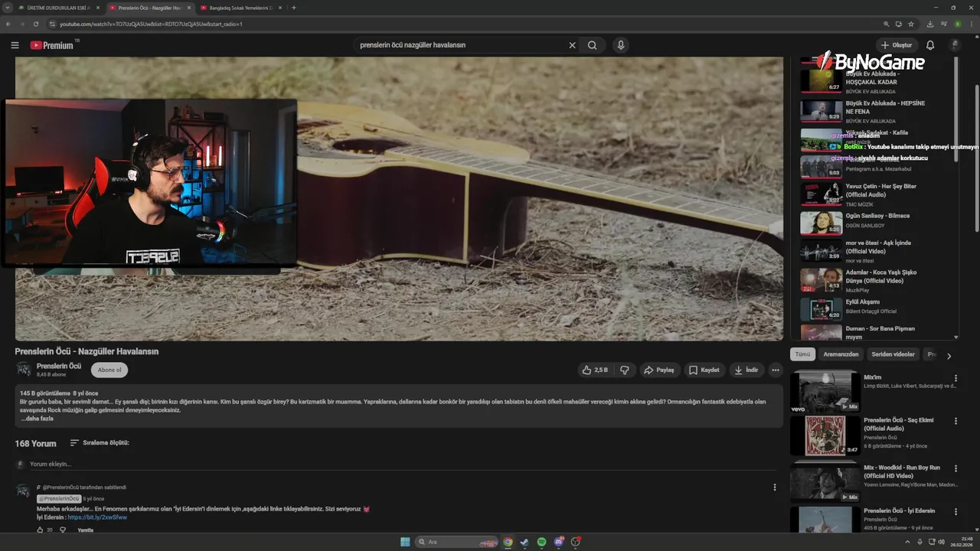Switch to Bangladeş Sokak Yemekleri browser tab
Screen dimensions: 980x551
coord(240,8)
